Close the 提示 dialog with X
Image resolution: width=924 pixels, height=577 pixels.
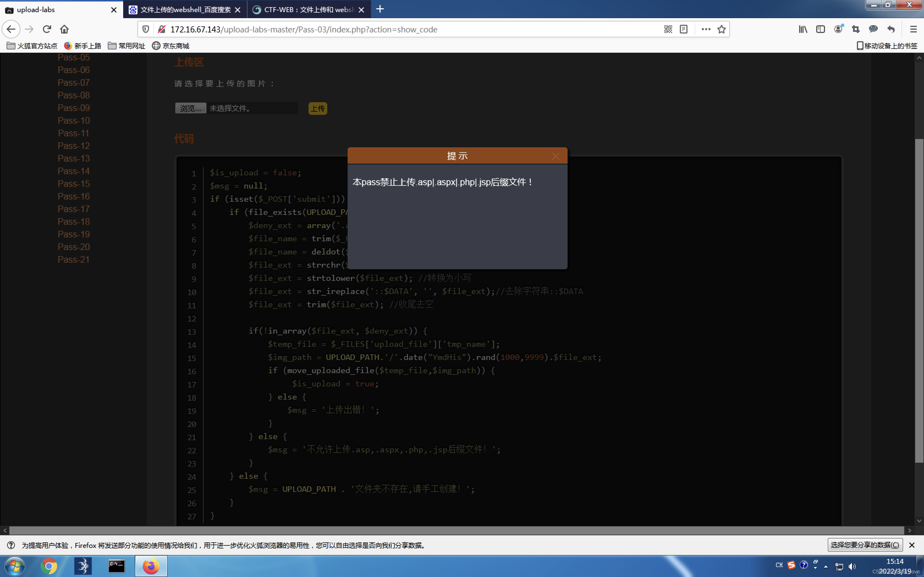555,156
